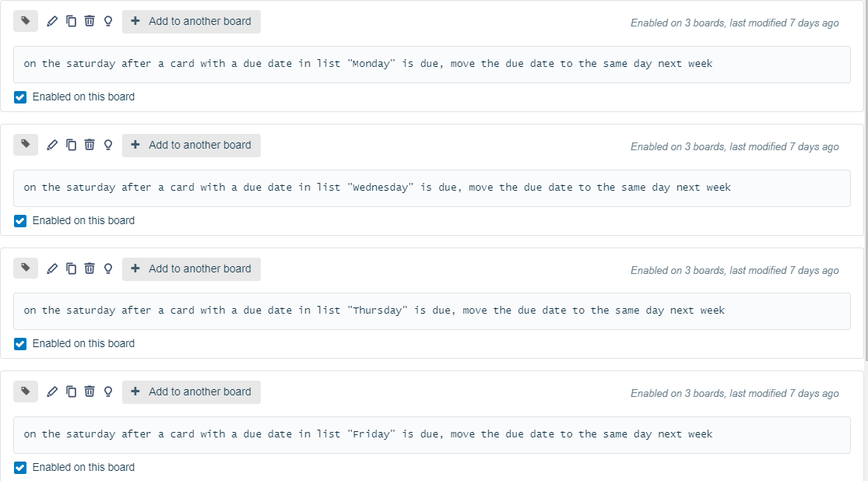Image resolution: width=868 pixels, height=481 pixels.
Task: Delete the Friday list rule
Action: pos(89,392)
